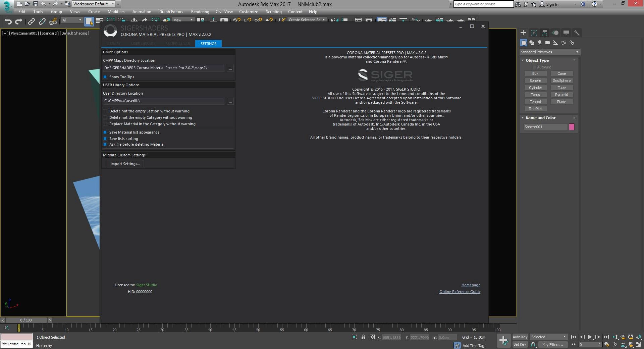Open the Select by Name list icon
Viewport: 644px width, 349px height.
pyautogui.click(x=99, y=21)
